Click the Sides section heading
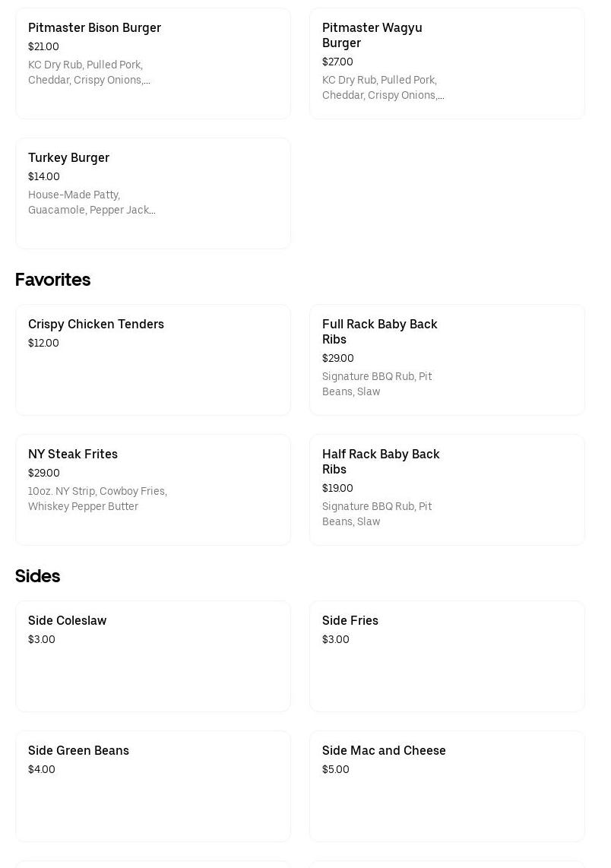The height and width of the screenshot is (868, 611). pos(37,576)
